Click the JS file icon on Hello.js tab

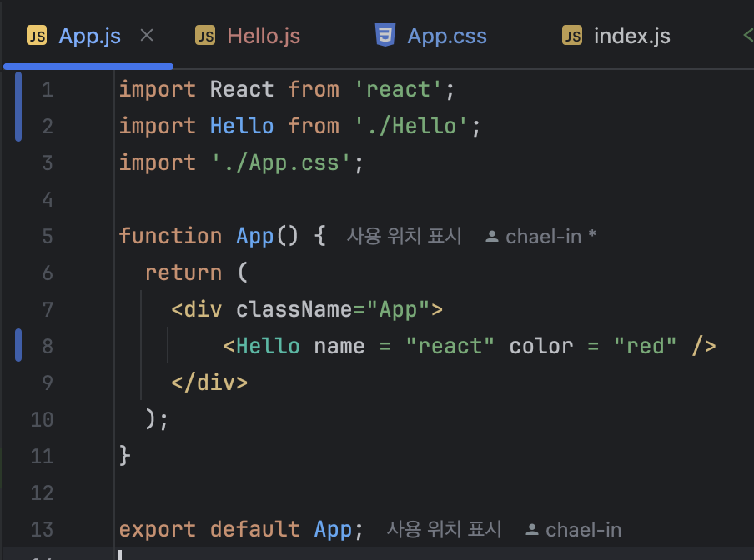[205, 36]
